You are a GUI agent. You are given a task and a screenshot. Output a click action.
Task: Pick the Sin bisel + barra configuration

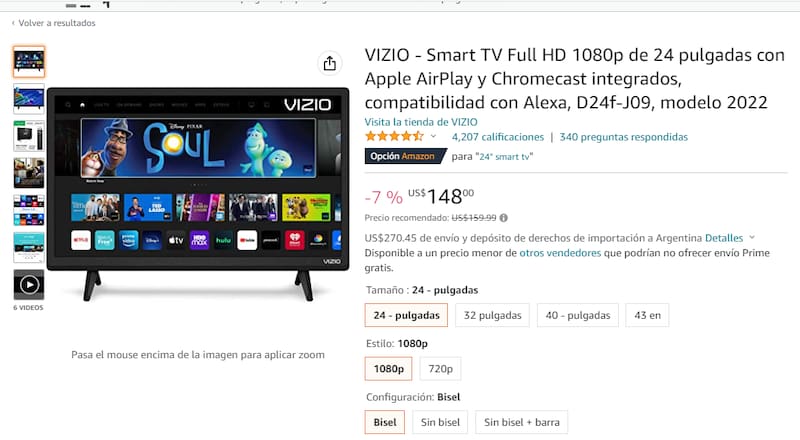(x=521, y=422)
